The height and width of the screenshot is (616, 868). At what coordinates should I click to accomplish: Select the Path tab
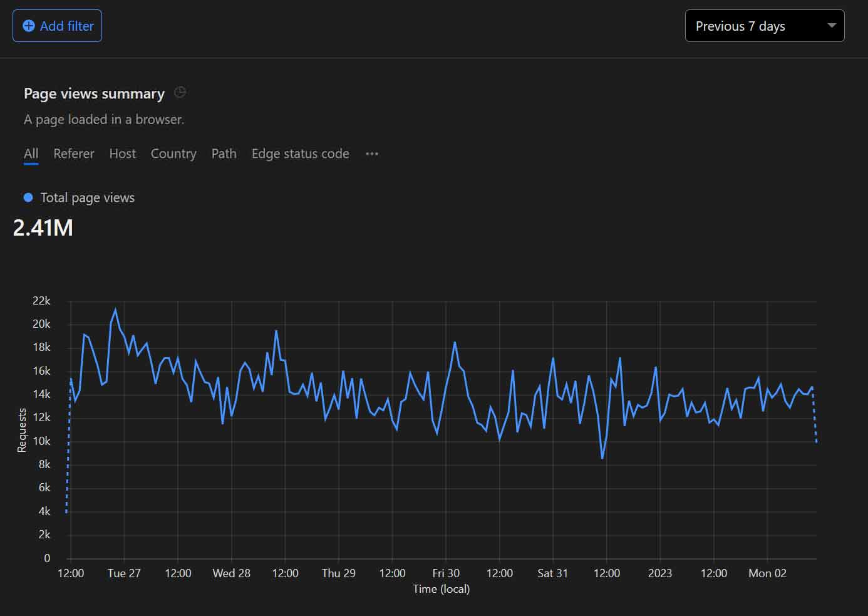click(224, 154)
